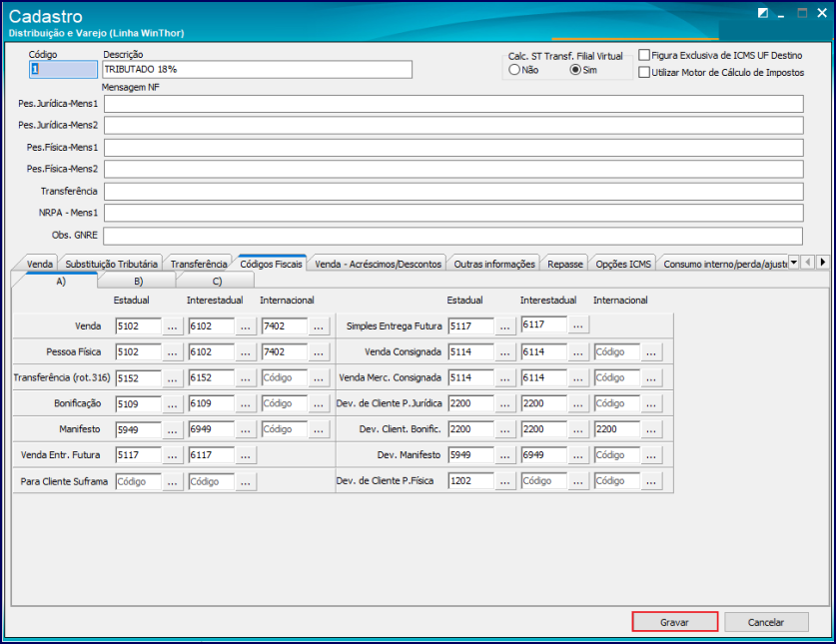836x644 pixels.
Task: Click Venda Estadual field containing 5102
Action: 138,326
